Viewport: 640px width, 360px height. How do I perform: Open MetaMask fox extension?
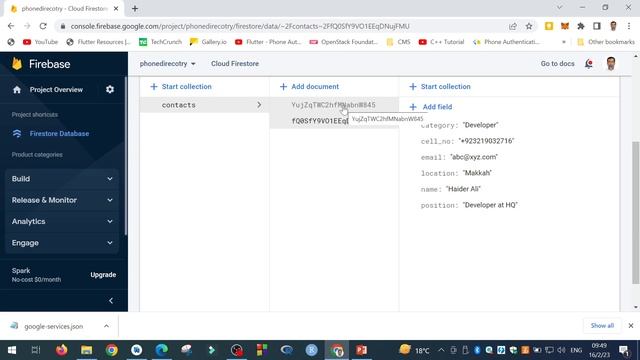[x=565, y=26]
